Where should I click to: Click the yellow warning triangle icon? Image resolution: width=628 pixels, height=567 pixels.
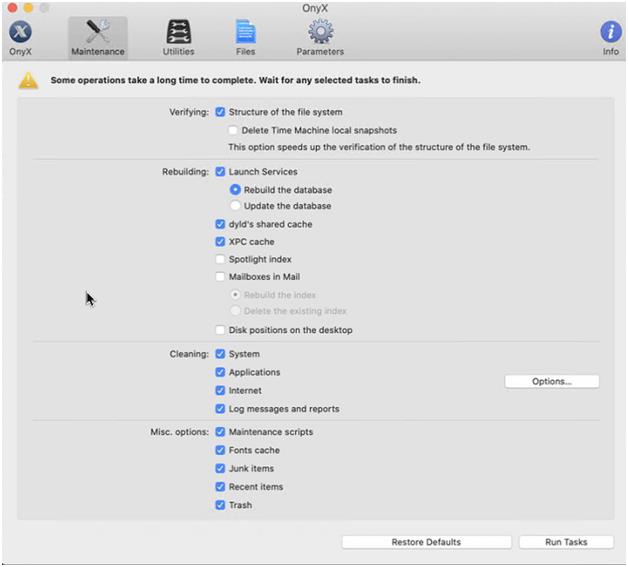click(28, 80)
